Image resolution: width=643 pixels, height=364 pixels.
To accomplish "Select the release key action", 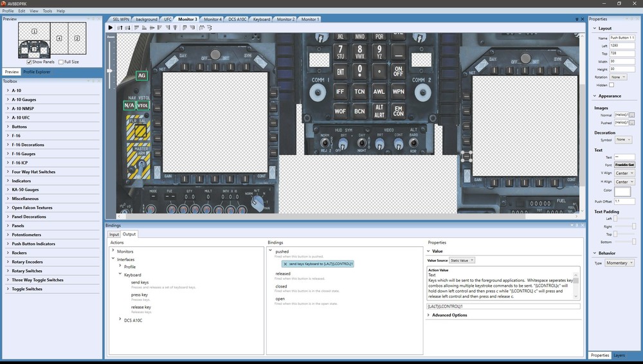I will click(x=141, y=307).
